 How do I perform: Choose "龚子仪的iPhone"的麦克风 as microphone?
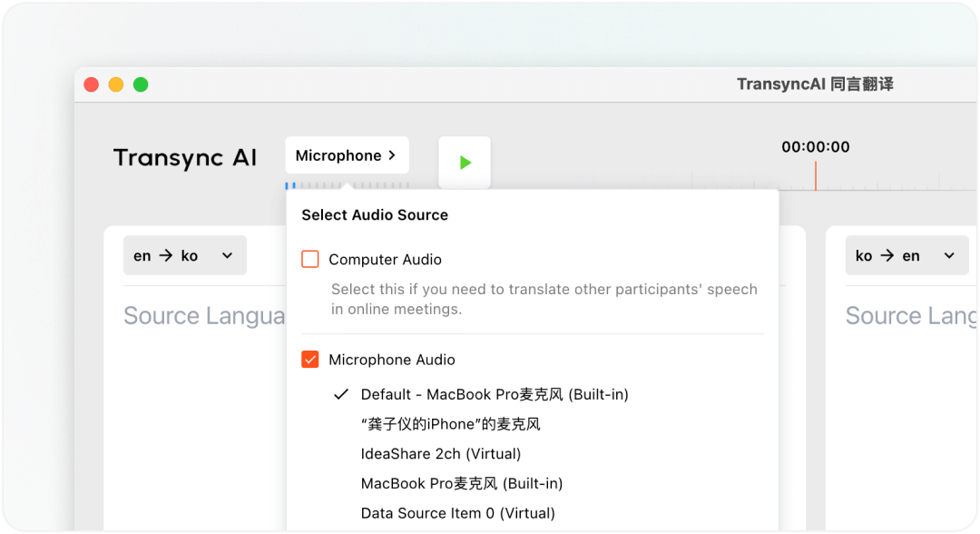(451, 424)
